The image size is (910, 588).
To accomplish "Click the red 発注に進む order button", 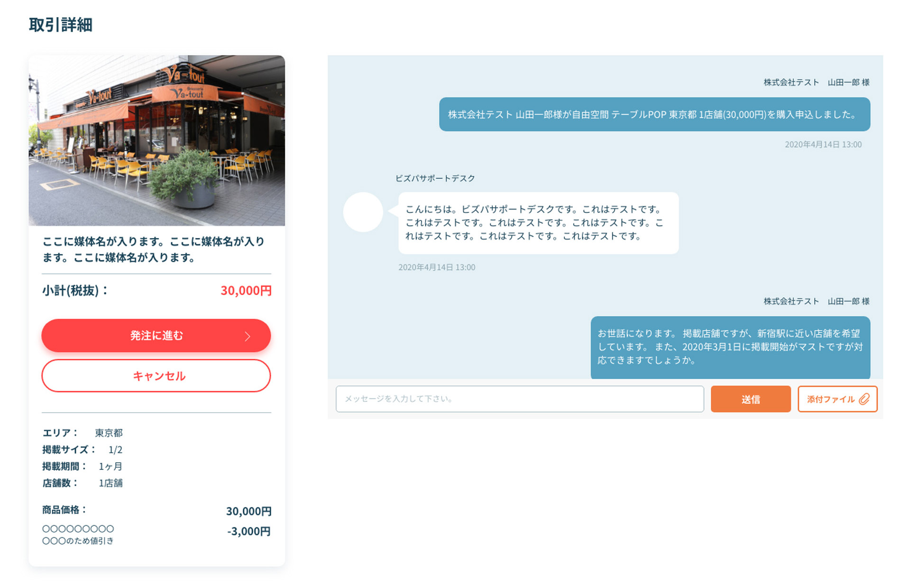I will tap(156, 335).
